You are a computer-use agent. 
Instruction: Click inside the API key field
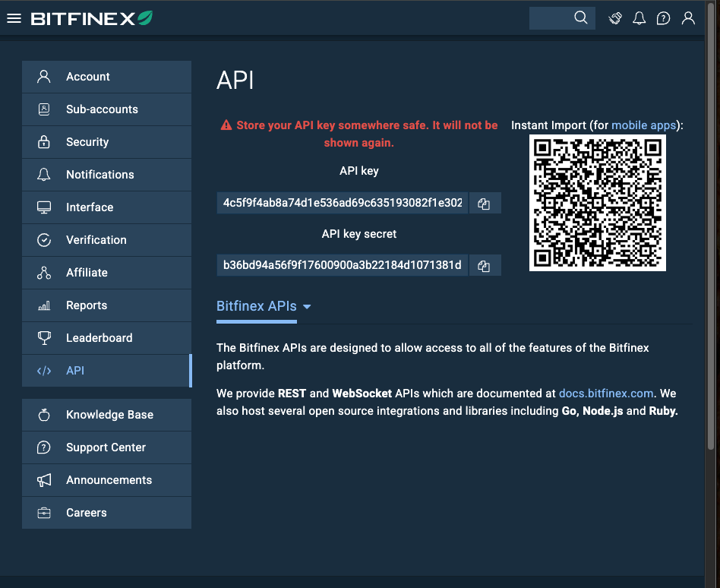(x=343, y=203)
